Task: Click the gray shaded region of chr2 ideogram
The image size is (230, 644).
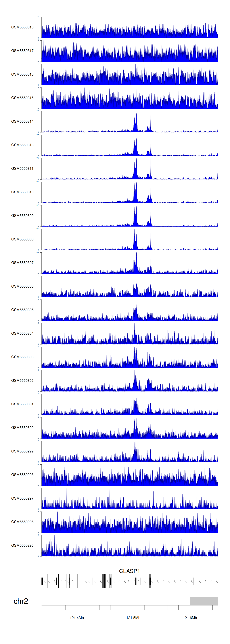Action: (x=204, y=601)
